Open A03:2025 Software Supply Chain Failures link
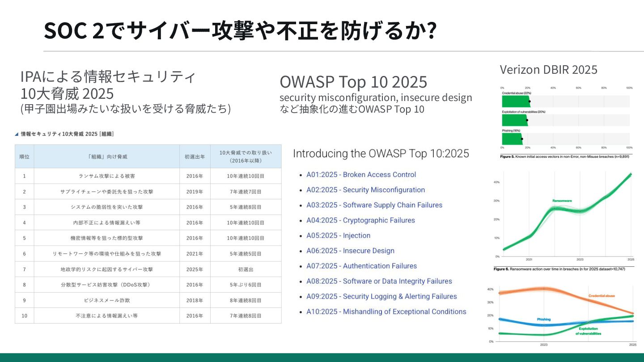The image size is (644, 362). (x=374, y=205)
